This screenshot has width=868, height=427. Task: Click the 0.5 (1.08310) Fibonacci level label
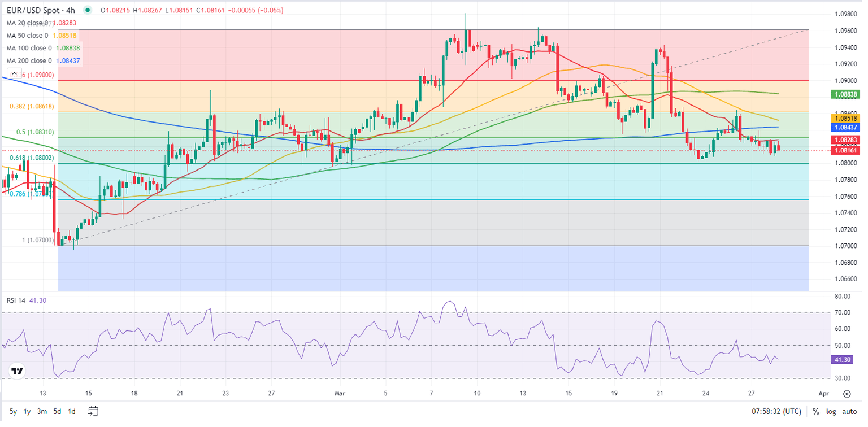pos(35,132)
